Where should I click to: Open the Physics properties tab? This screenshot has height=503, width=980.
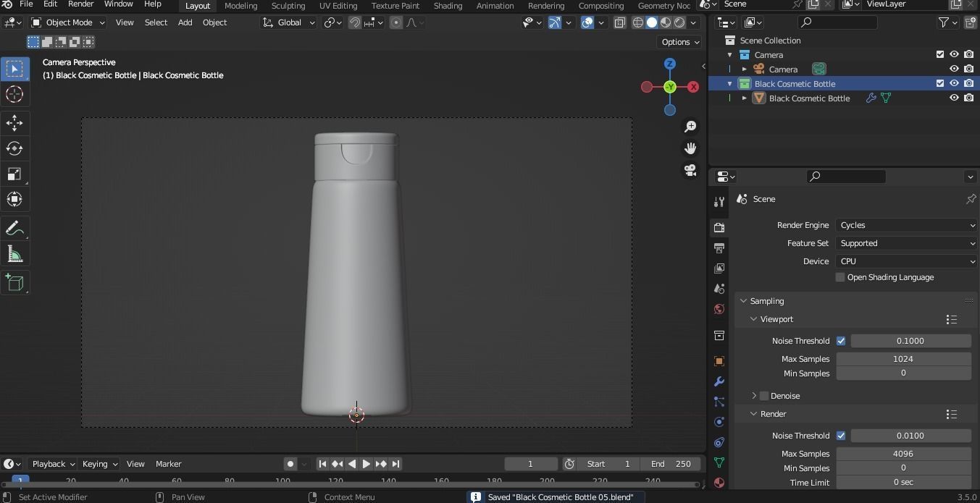[719, 421]
